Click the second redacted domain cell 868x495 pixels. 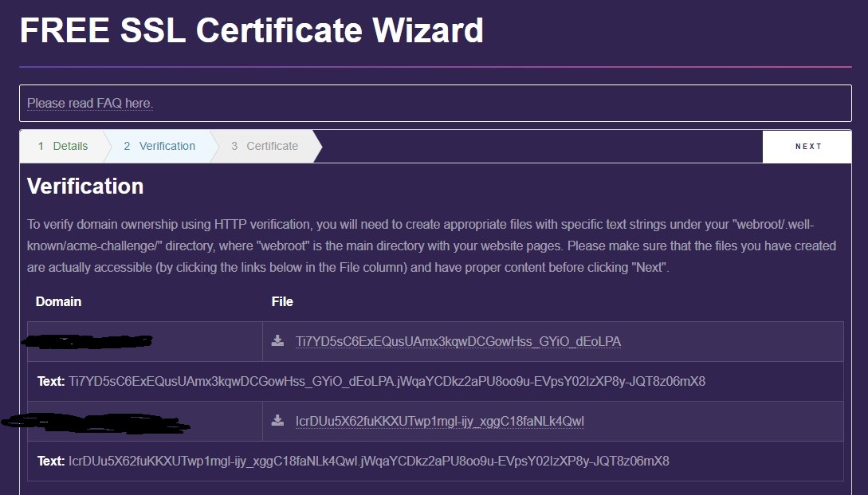(x=96, y=422)
